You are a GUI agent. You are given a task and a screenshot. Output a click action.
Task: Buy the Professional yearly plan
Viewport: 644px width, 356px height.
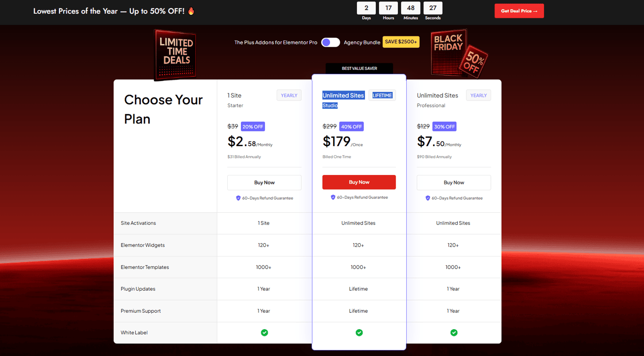click(454, 182)
